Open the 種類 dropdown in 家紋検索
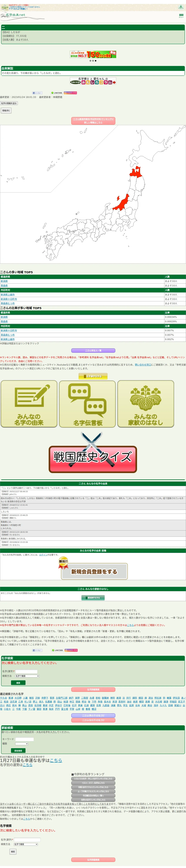This screenshot has width=186, height=868. coord(22,744)
